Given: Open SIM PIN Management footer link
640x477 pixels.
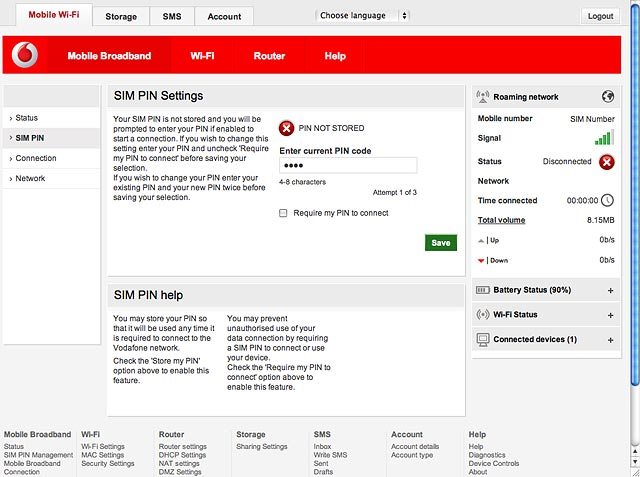Looking at the screenshot, I should (38, 455).
